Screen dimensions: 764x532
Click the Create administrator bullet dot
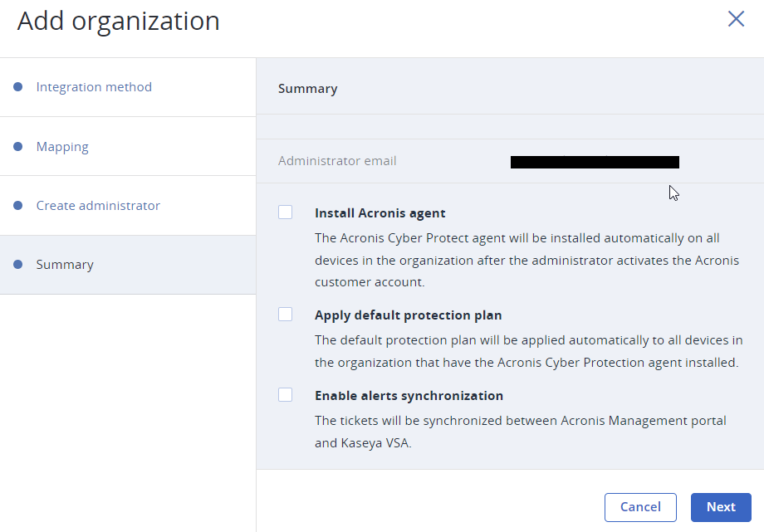coord(18,205)
